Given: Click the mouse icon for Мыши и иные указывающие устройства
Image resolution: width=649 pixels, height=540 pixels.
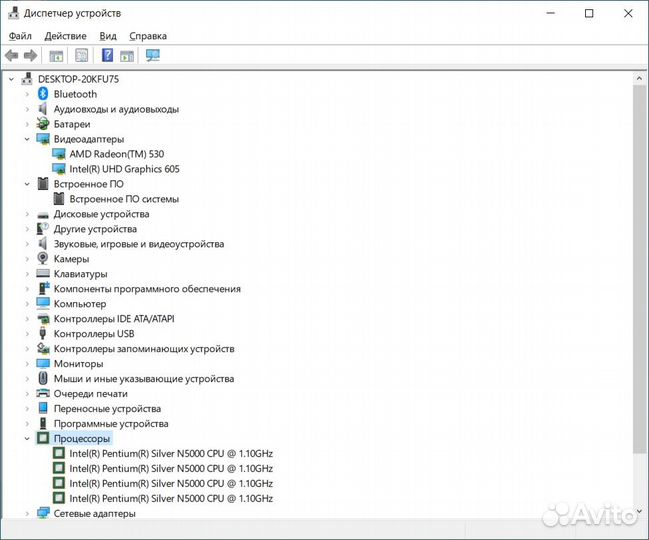Looking at the screenshot, I should (43, 378).
